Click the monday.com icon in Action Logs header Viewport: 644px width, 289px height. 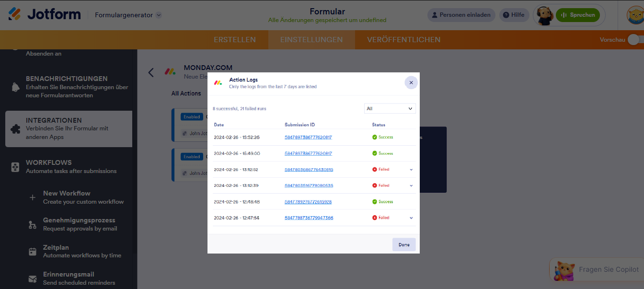(218, 82)
